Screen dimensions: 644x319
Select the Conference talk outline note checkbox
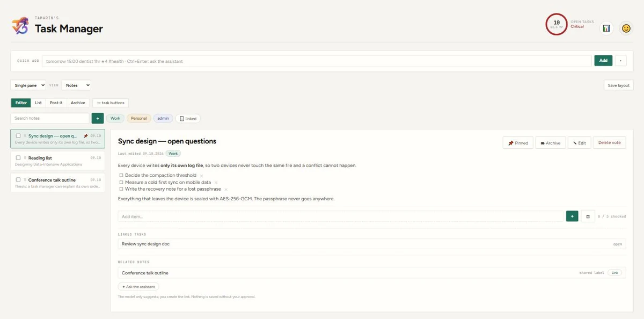(x=18, y=180)
